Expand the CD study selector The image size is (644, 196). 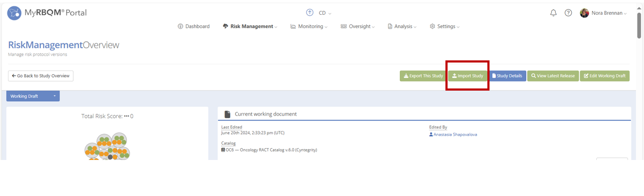(x=325, y=13)
